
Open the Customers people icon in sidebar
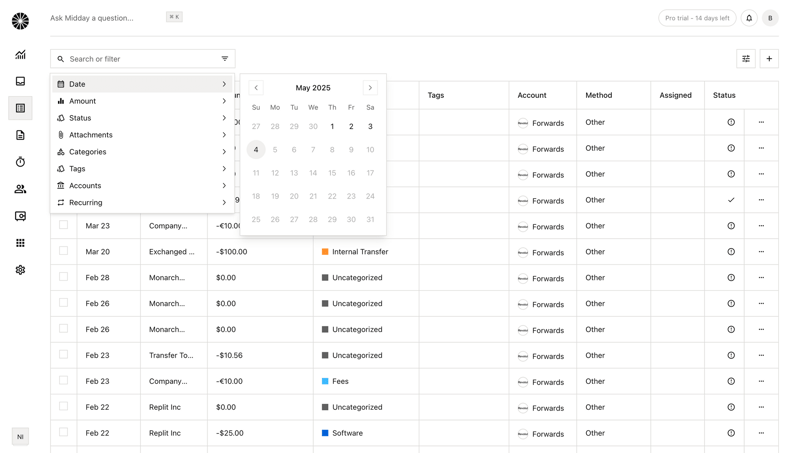pyautogui.click(x=20, y=189)
